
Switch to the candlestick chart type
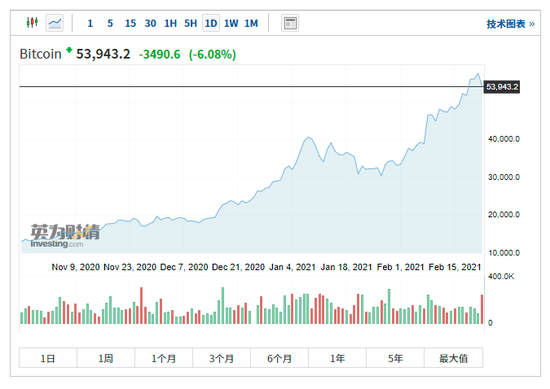[32, 23]
